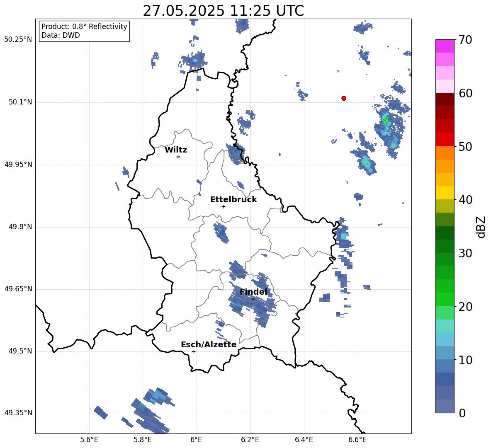Click the Data: DWD text
The image size is (491, 448).
(61, 35)
